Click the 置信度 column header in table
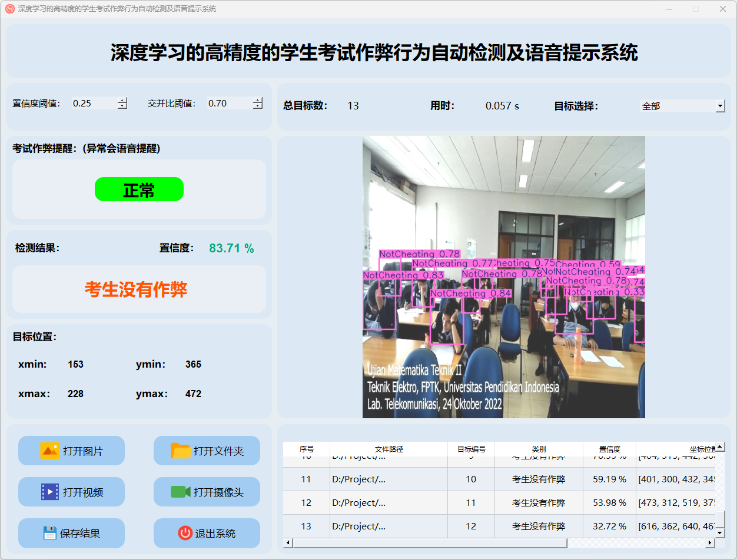The height and width of the screenshot is (560, 737). tap(609, 449)
